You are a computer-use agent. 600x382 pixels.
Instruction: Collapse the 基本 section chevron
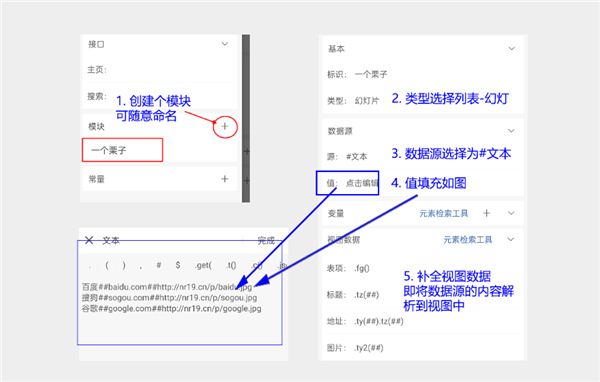(x=511, y=49)
